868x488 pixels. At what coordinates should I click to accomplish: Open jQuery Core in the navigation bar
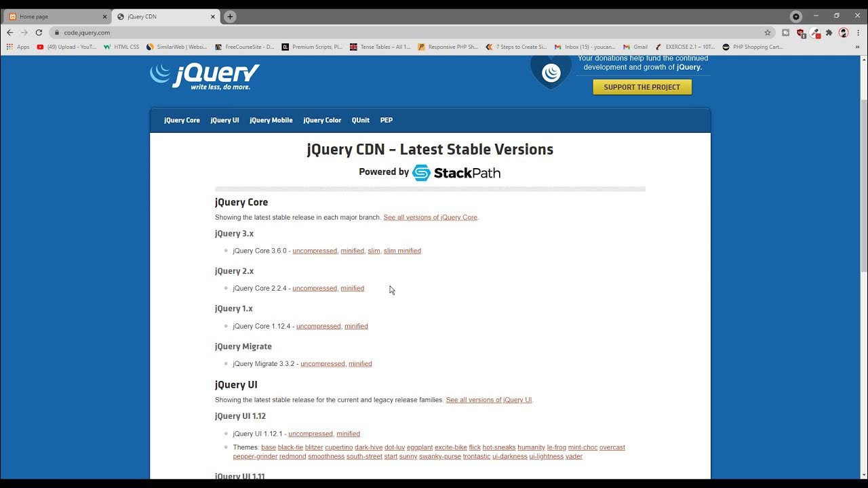(182, 120)
